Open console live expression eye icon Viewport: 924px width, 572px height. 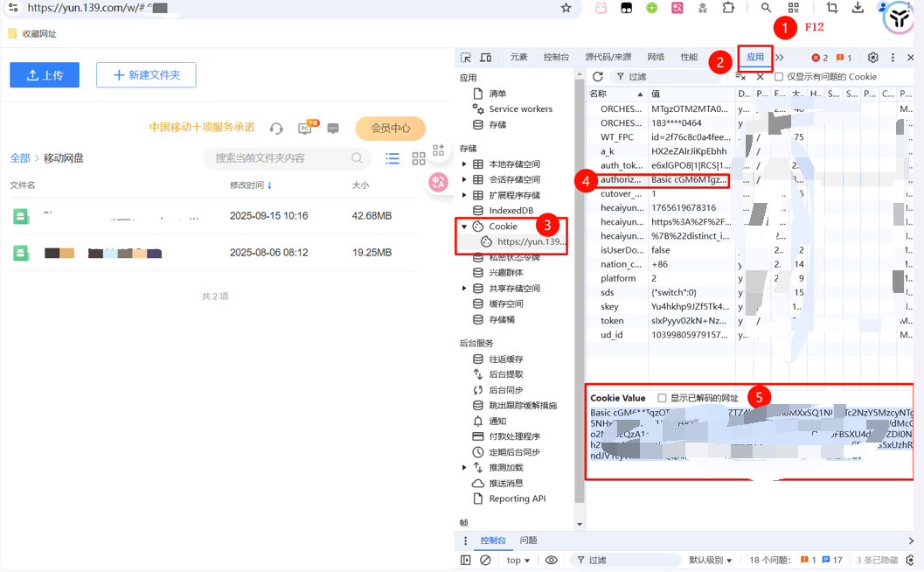pyautogui.click(x=551, y=561)
